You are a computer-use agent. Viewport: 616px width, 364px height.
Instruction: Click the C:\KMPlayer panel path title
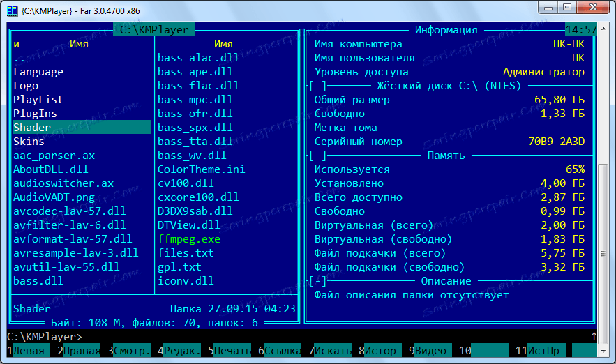point(154,30)
